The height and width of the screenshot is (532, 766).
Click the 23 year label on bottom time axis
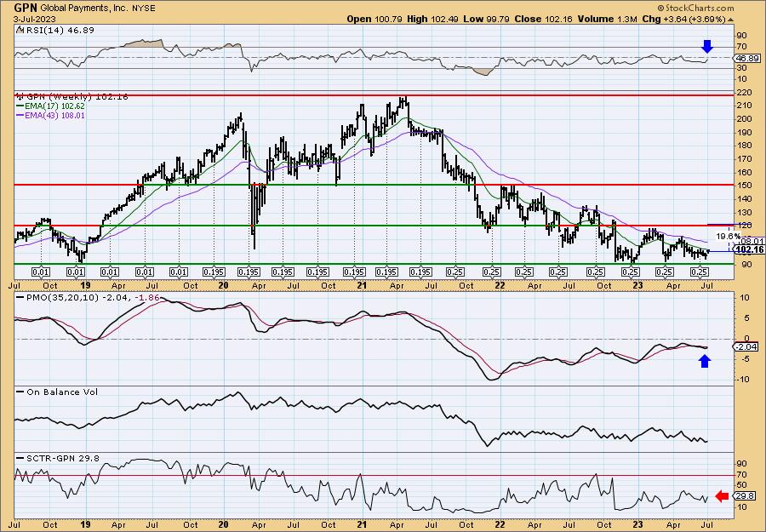[637, 524]
